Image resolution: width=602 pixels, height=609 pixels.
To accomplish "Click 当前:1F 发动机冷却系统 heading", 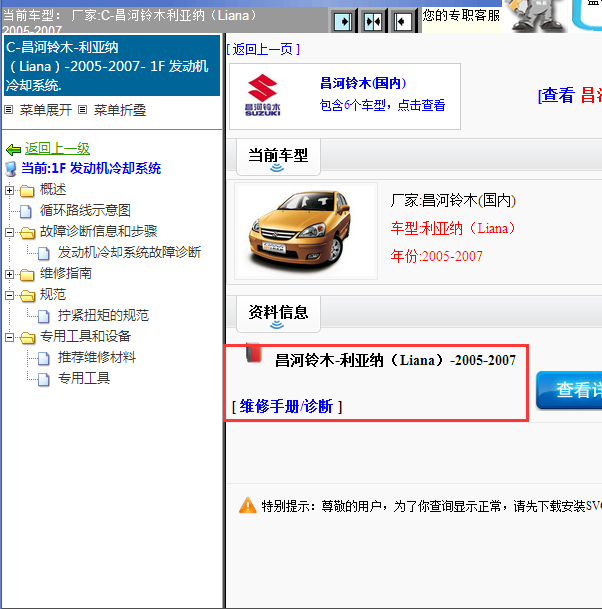I will click(91, 169).
